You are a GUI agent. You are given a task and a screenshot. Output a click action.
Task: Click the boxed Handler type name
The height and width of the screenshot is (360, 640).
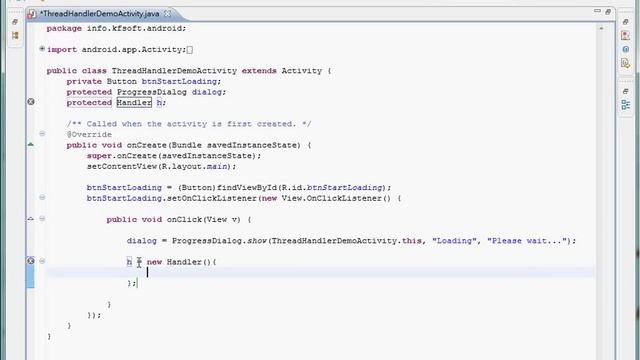coord(134,102)
